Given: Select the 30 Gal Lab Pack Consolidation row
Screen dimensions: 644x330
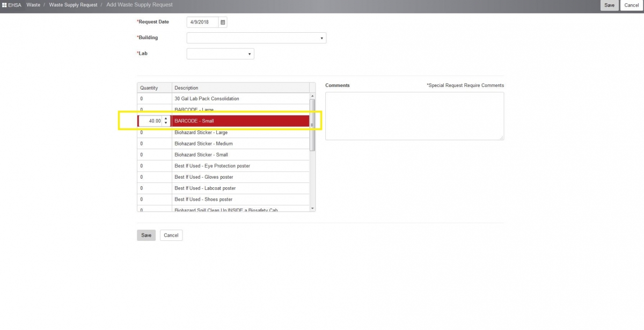Looking at the screenshot, I should coord(231,98).
